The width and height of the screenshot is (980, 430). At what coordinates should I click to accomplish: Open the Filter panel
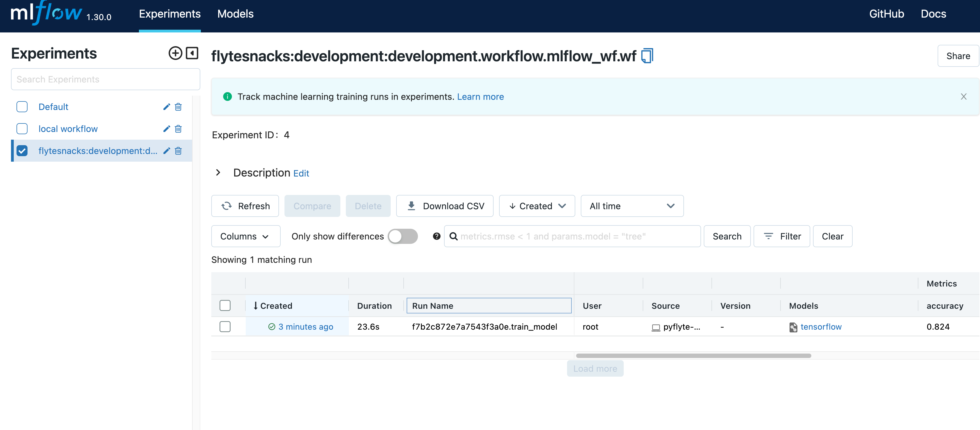click(x=781, y=236)
